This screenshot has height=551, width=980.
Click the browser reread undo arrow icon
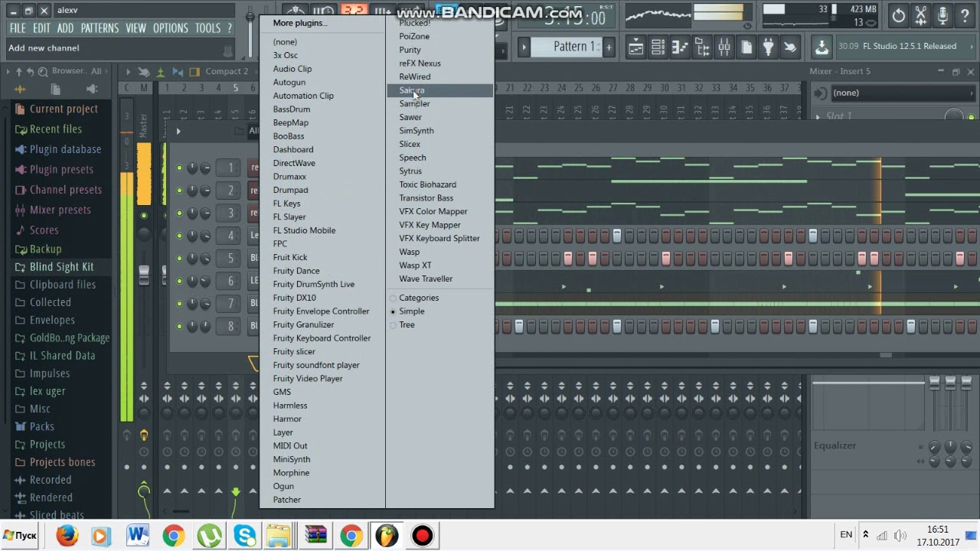(31, 71)
